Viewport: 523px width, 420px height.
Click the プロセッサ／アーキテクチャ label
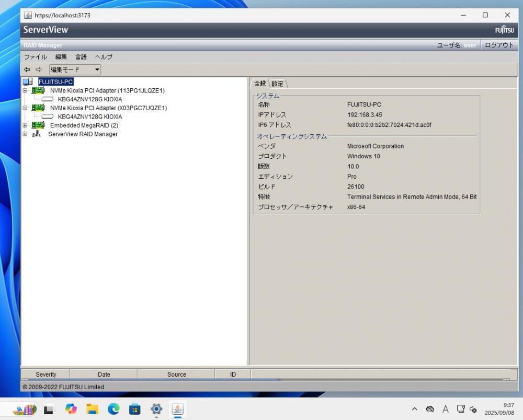295,207
